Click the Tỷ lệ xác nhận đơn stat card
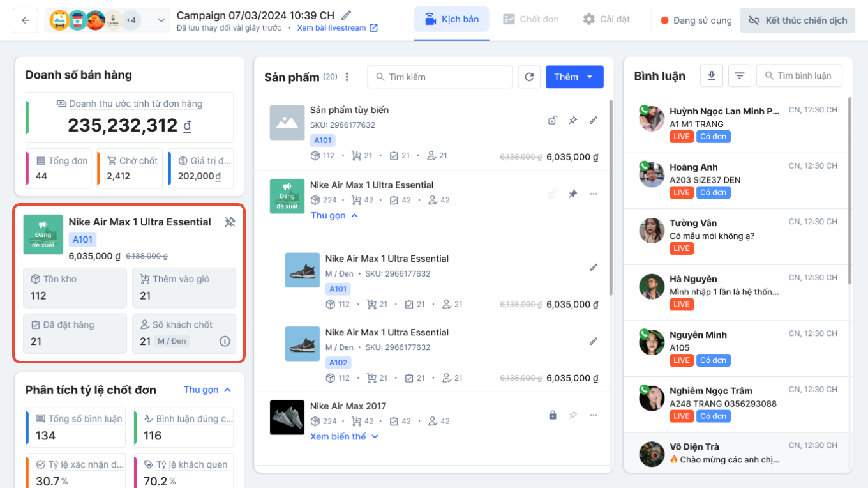Screen dimensions: 868x488 [x=75, y=471]
